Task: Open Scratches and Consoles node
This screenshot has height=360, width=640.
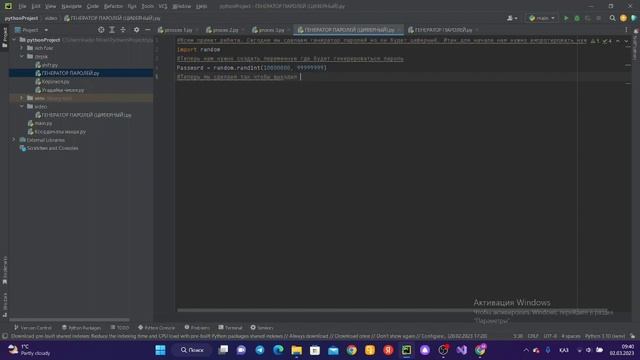Action: (49, 148)
